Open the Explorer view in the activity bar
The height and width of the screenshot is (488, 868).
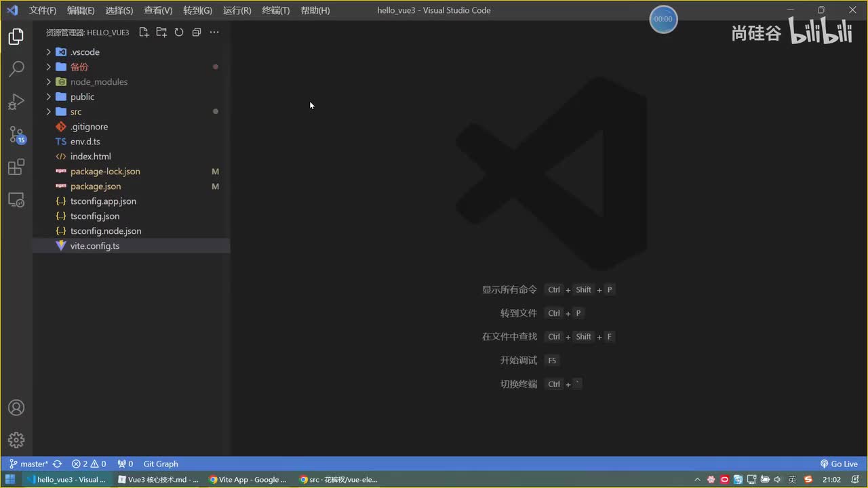click(x=16, y=37)
